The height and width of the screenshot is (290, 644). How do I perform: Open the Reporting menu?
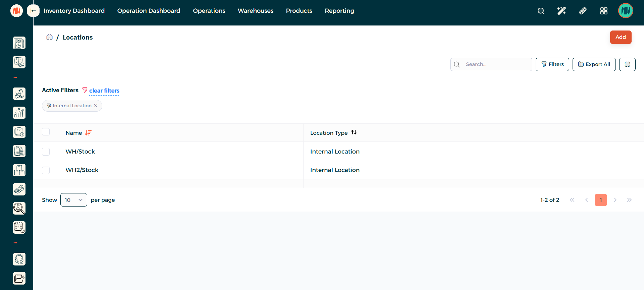[x=339, y=11]
